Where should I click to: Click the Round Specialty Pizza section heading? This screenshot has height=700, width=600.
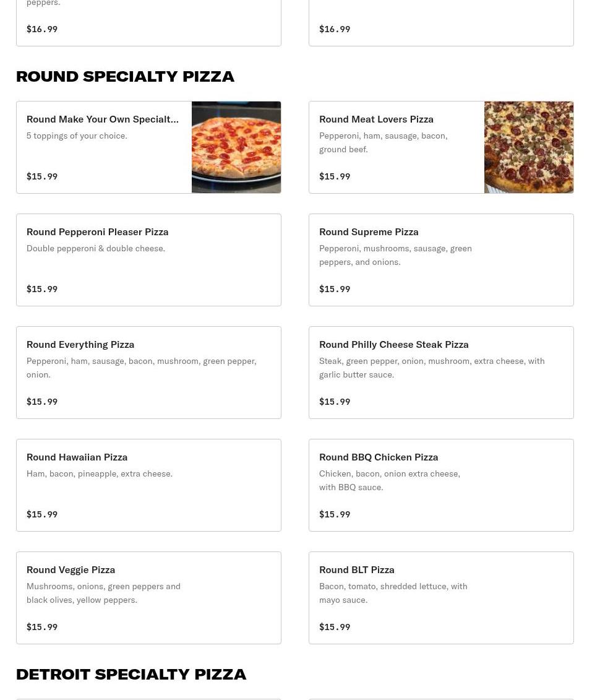click(125, 76)
